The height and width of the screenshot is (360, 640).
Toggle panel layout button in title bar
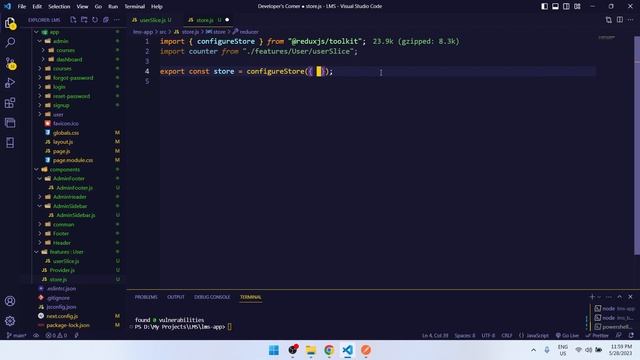556,6
